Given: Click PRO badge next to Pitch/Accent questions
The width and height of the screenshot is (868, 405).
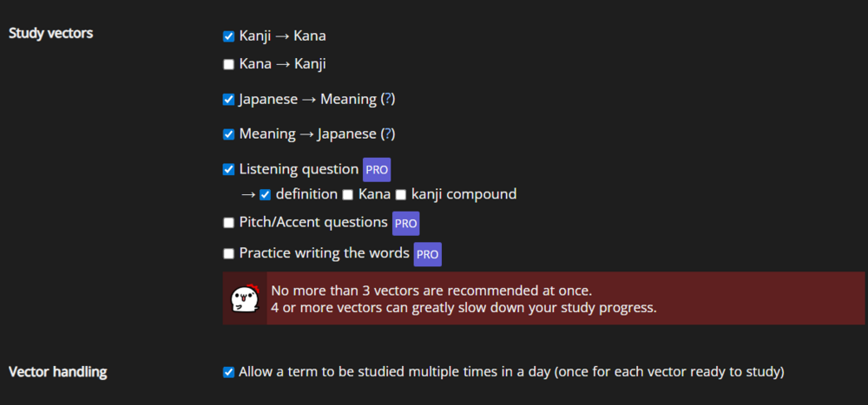Looking at the screenshot, I should tap(405, 224).
